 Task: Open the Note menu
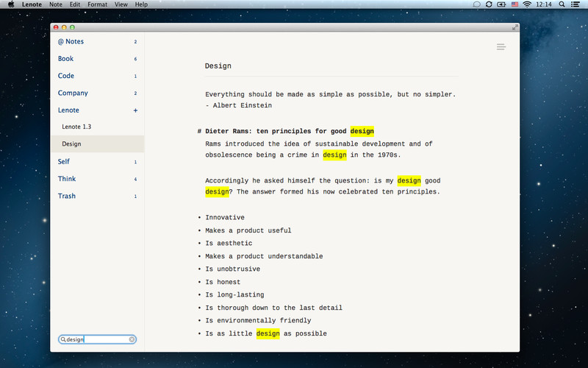pos(56,4)
